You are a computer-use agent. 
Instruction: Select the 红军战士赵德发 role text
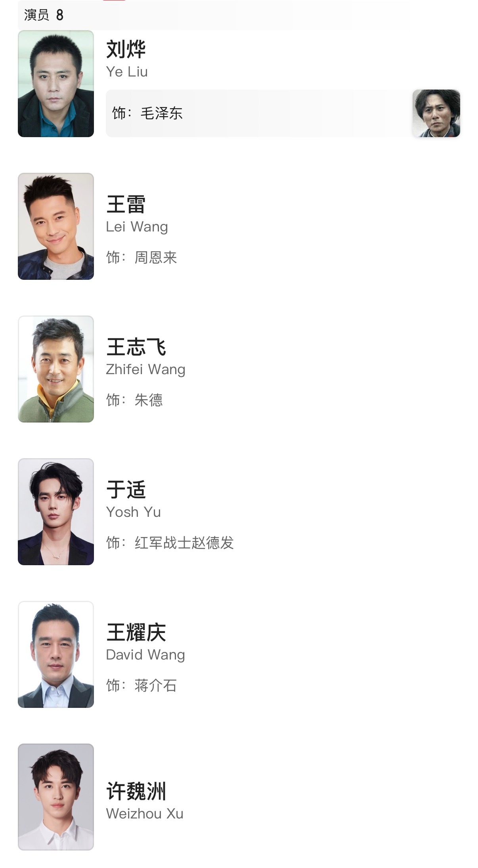tap(184, 543)
